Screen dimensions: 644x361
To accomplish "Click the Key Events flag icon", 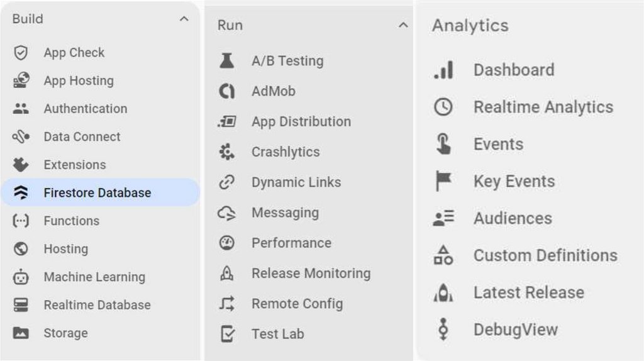I will pos(443,181).
